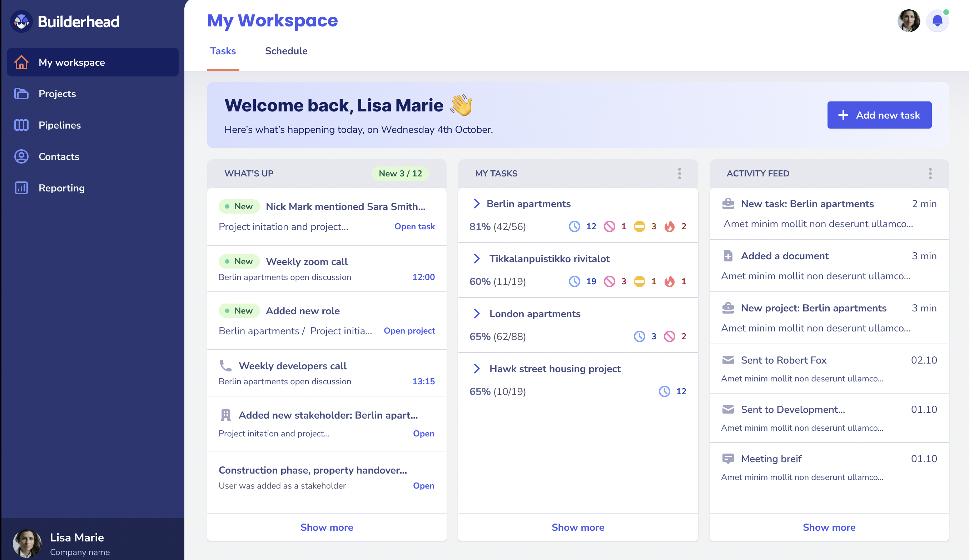The width and height of the screenshot is (969, 560).
Task: Click the Open task link
Action: [414, 226]
